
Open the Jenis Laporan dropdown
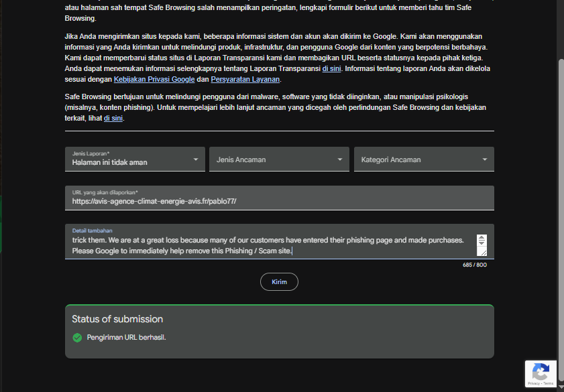(135, 159)
